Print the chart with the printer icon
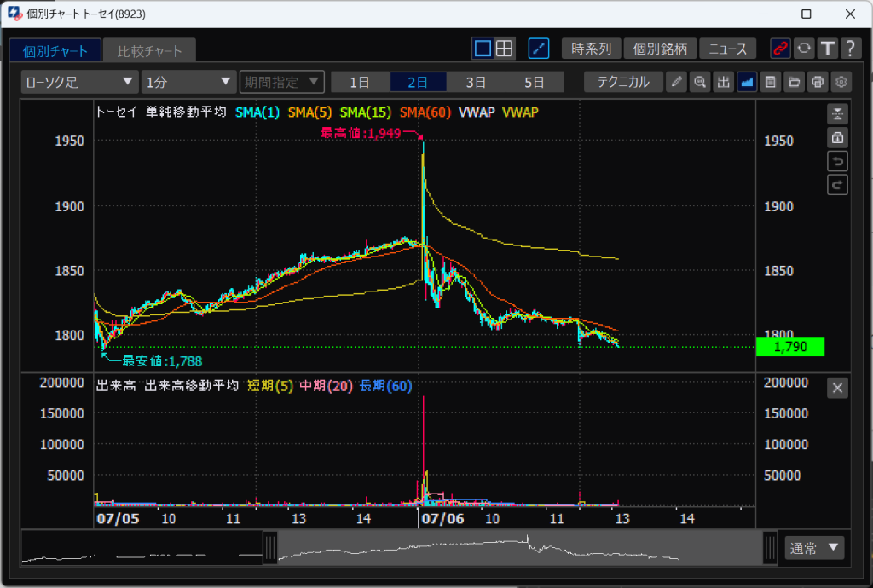Image resolution: width=873 pixels, height=588 pixels. click(818, 82)
